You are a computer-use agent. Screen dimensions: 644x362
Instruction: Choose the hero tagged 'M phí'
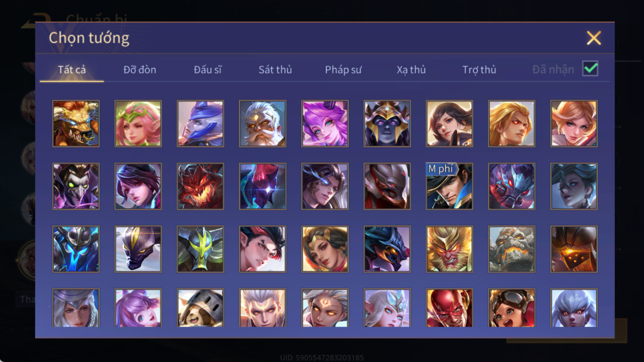[449, 186]
